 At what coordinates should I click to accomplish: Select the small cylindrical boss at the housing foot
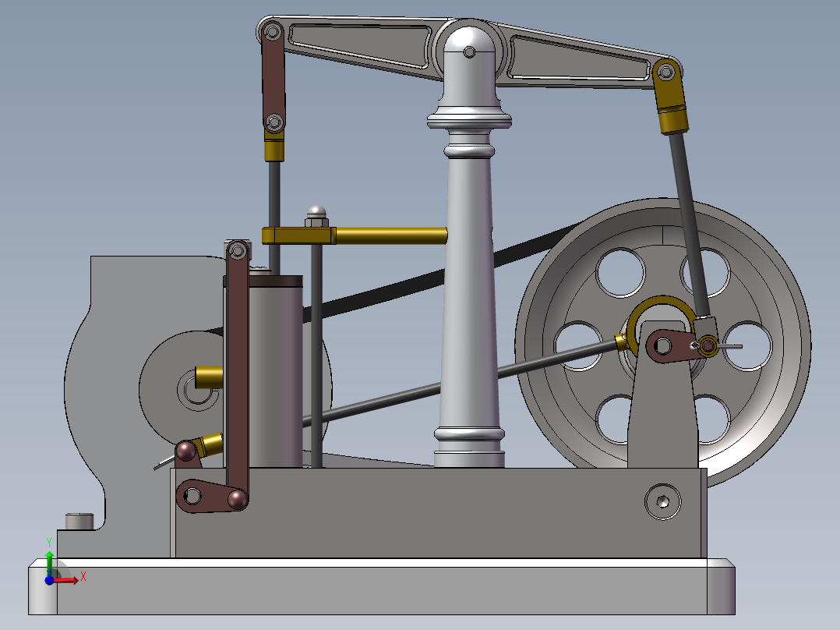coord(79,521)
